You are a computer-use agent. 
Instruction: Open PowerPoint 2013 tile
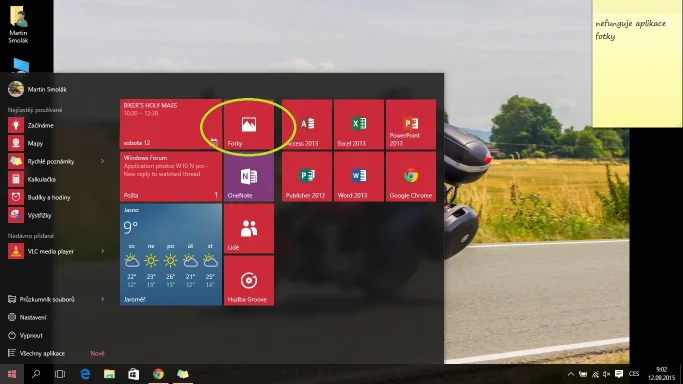pos(410,125)
